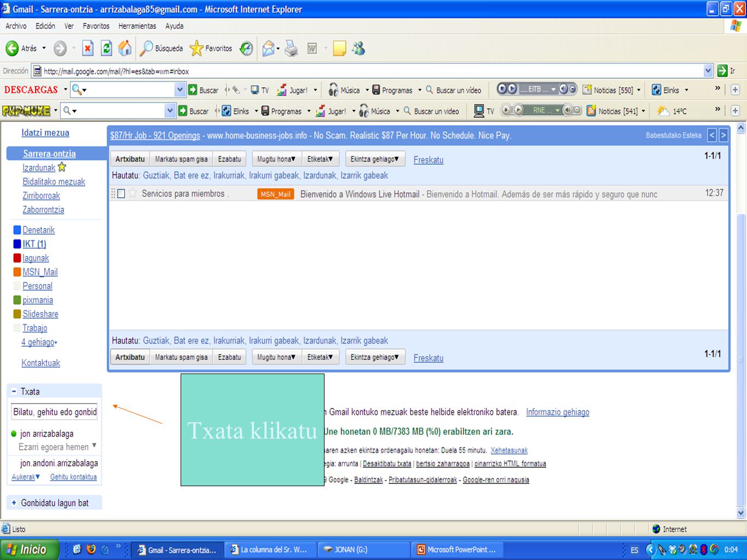Click the orange color square beside MSN_Mail label

(x=17, y=272)
